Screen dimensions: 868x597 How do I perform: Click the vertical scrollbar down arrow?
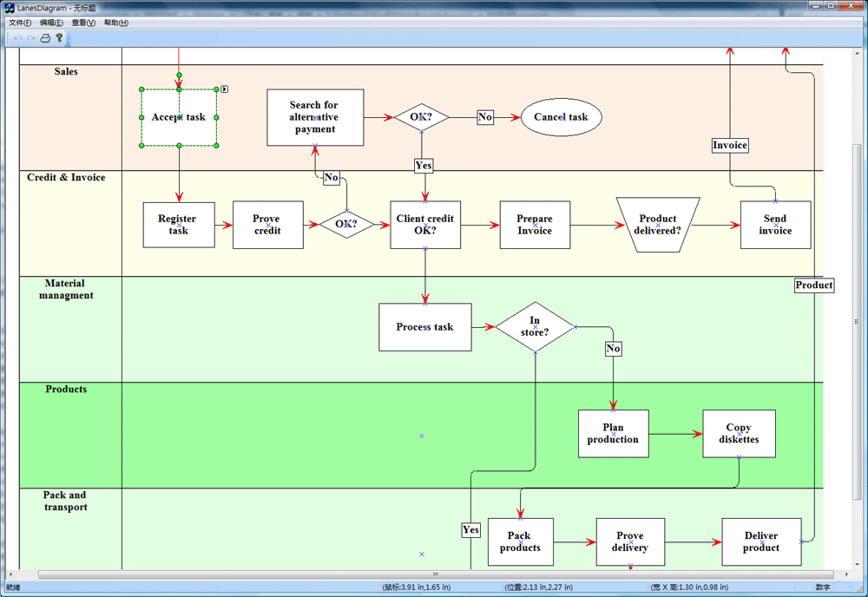click(855, 563)
